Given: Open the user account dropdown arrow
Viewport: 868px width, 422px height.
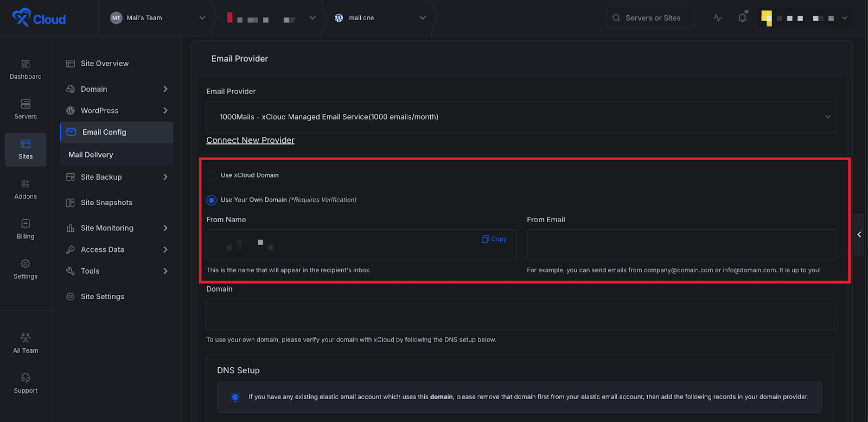Looking at the screenshot, I should (845, 18).
